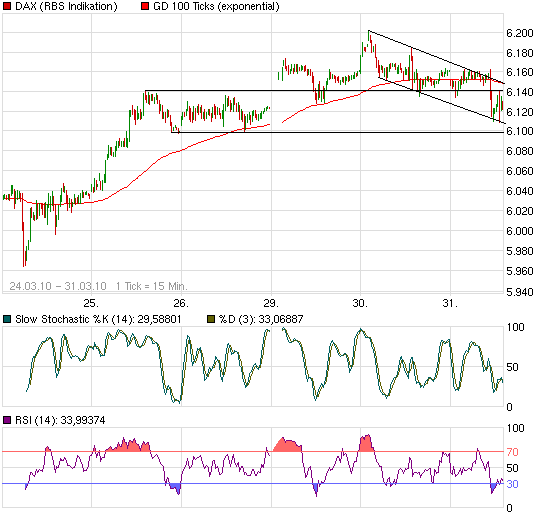This screenshot has height=516, width=545.
Task: Click the 6.040 price axis label
Action: click(x=520, y=191)
